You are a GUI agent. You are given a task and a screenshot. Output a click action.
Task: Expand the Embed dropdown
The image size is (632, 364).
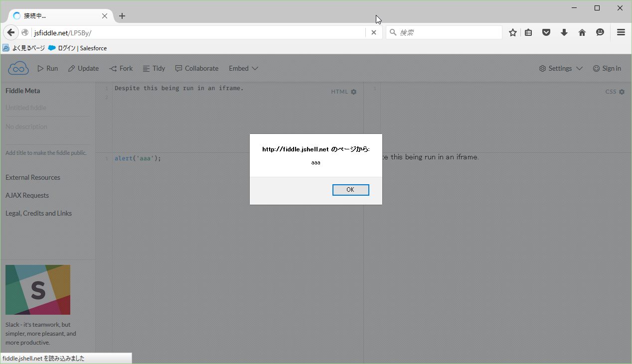(x=243, y=68)
